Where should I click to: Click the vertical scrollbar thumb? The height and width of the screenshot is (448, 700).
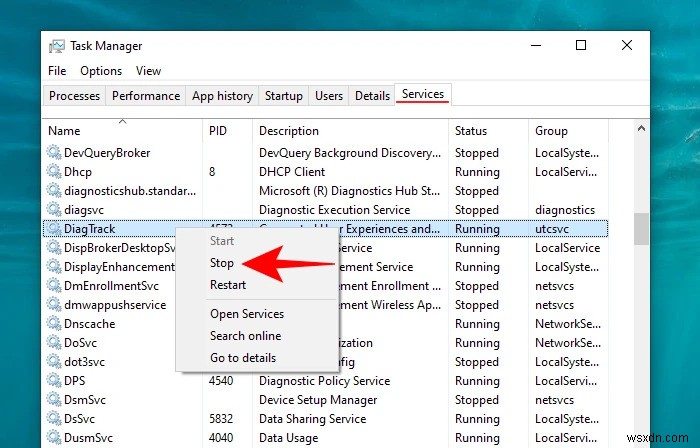point(642,228)
